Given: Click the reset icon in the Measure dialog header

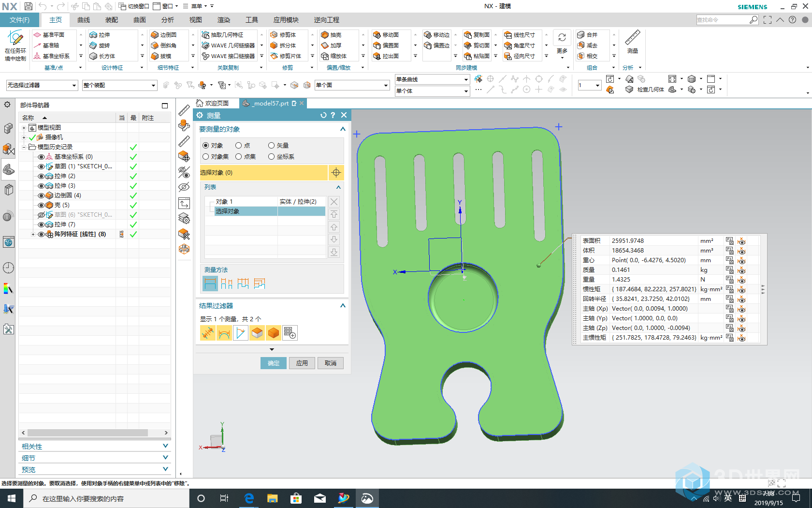Looking at the screenshot, I should (323, 115).
